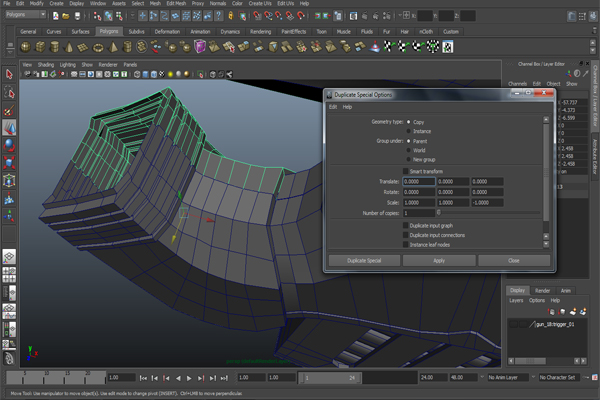Switch to the Render layer tab

coord(542,291)
